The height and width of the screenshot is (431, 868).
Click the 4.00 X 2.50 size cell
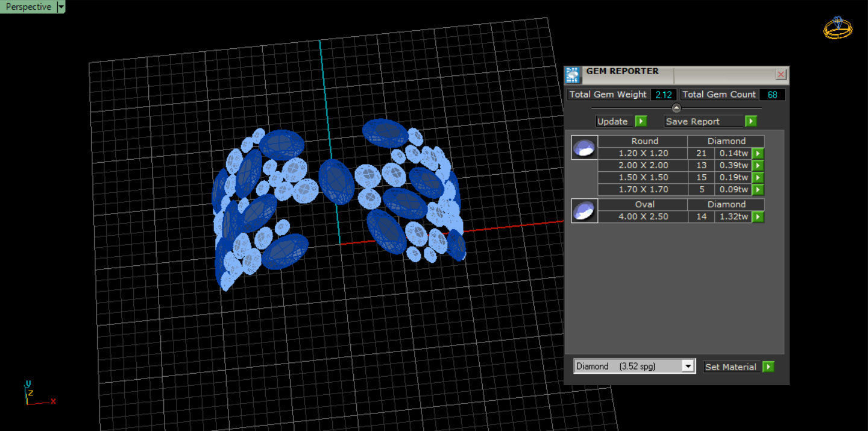click(x=643, y=216)
